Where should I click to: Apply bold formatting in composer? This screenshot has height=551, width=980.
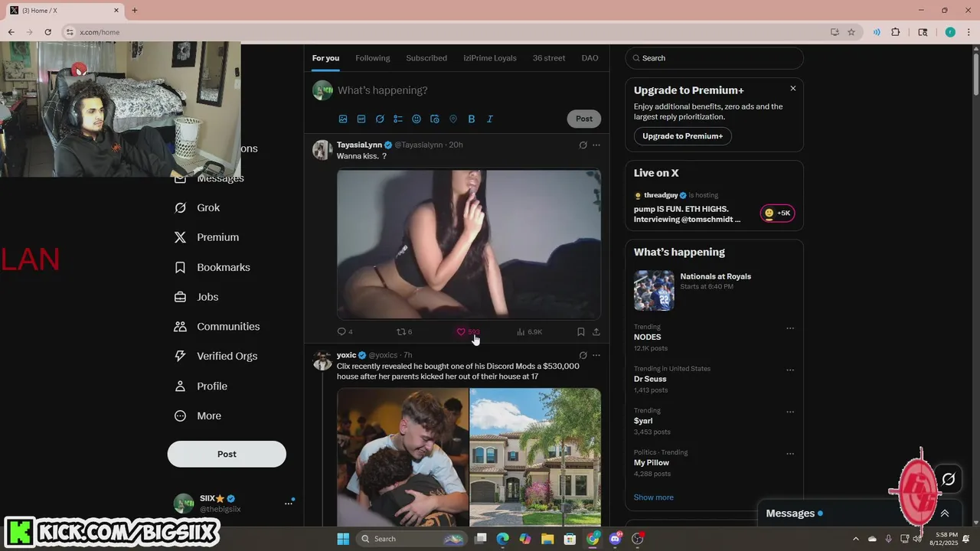pyautogui.click(x=472, y=119)
